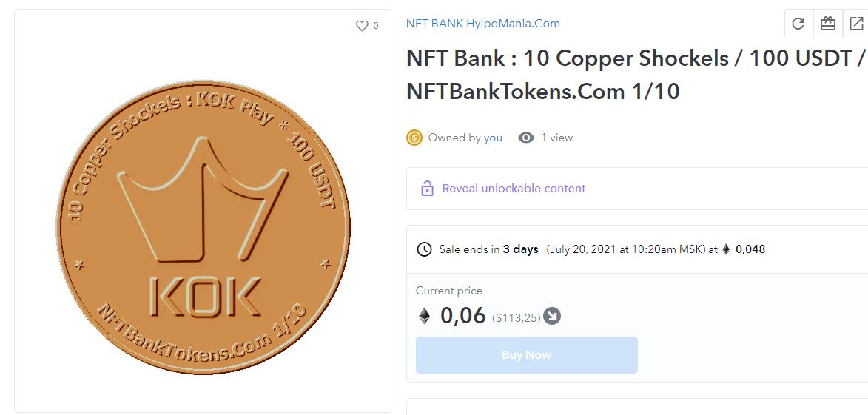Viewport: 868px width, 415px height.
Task: Open NFT BANK HyipoMania.Com collection link
Action: click(x=482, y=24)
